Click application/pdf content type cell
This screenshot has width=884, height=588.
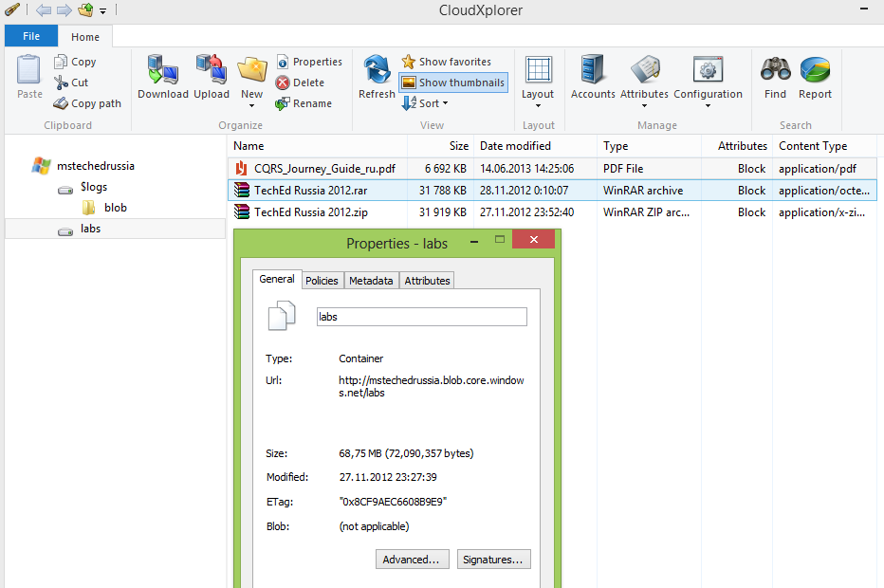coord(818,169)
